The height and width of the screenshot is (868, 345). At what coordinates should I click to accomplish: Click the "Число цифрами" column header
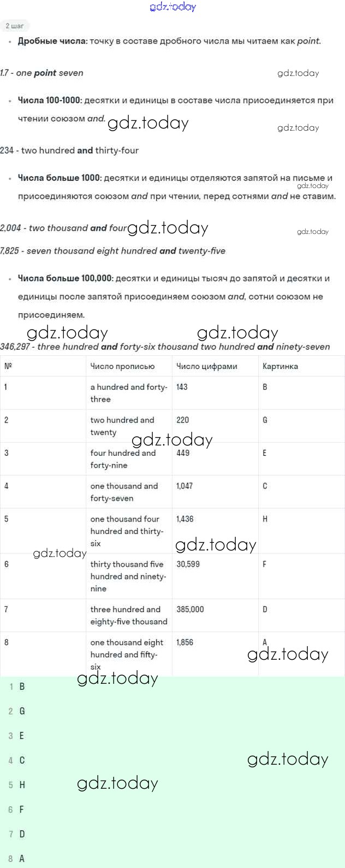point(207,366)
